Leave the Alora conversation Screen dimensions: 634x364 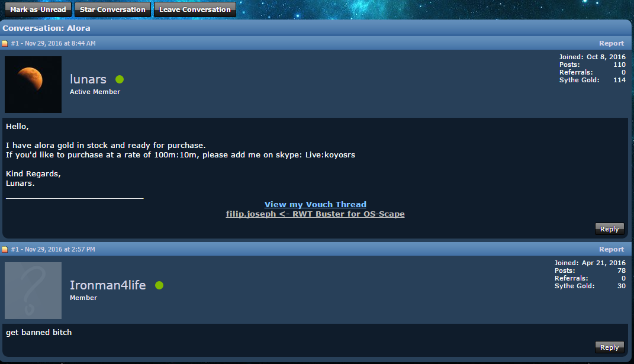pos(195,9)
